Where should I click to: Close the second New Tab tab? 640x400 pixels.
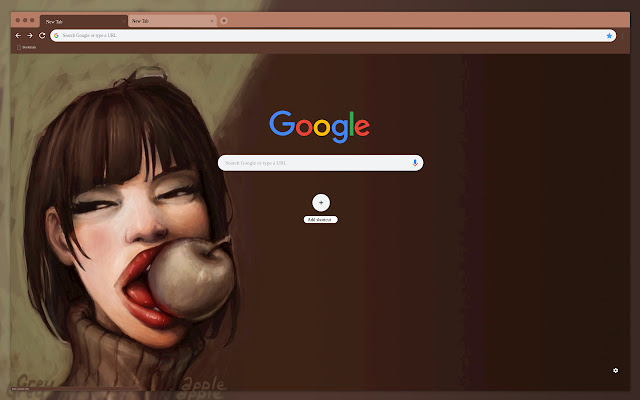pyautogui.click(x=212, y=21)
